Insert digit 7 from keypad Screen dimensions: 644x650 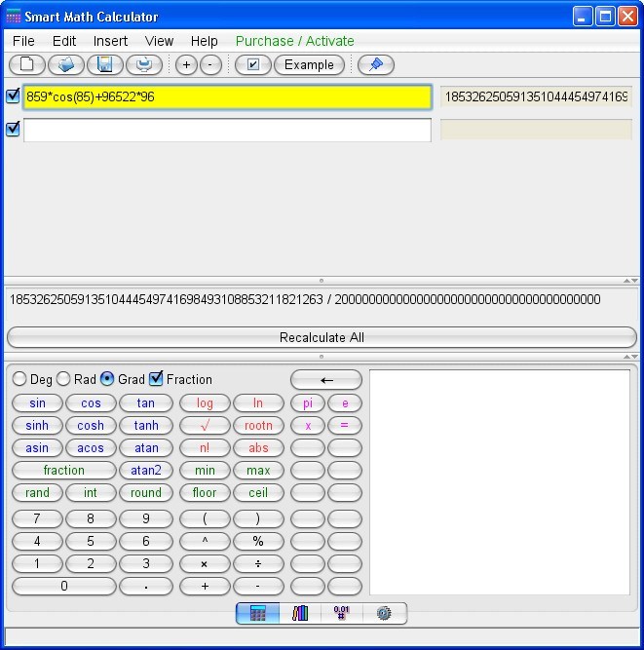37,518
